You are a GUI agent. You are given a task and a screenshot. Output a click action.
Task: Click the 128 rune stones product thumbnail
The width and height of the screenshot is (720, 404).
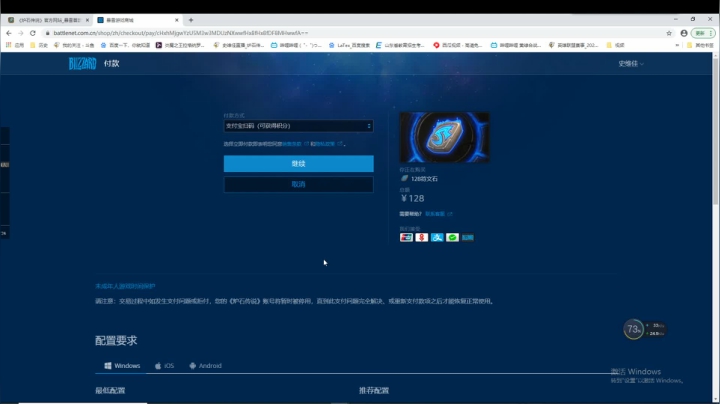click(x=444, y=137)
